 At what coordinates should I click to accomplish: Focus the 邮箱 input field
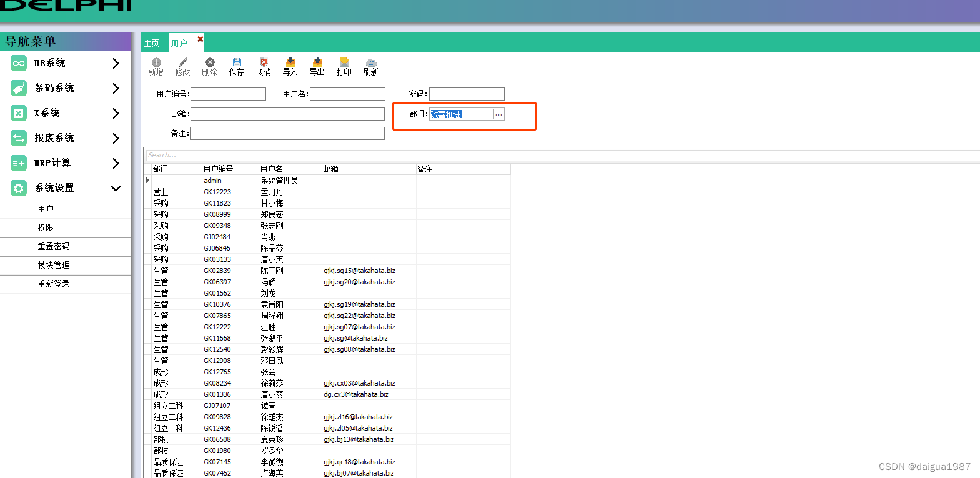(x=287, y=114)
